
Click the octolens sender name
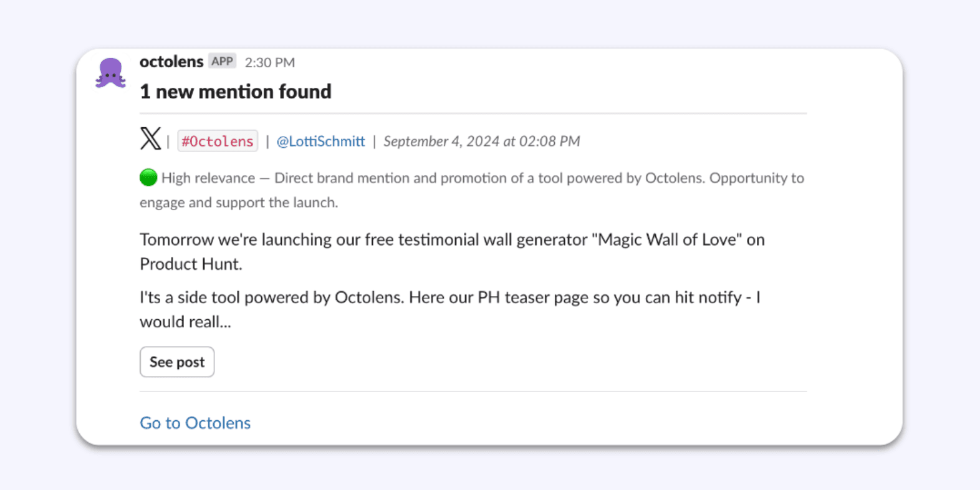coord(171,61)
